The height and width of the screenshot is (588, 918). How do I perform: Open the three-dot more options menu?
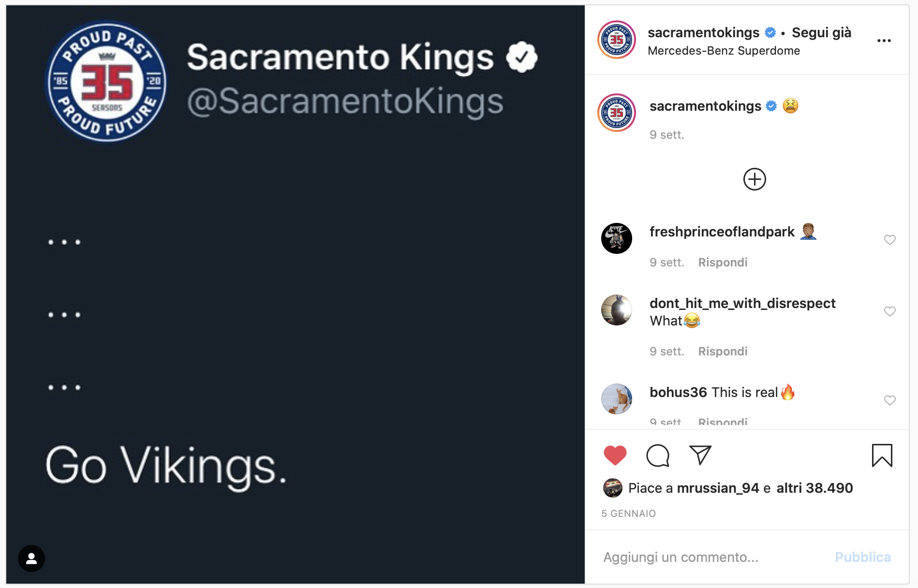(x=884, y=41)
